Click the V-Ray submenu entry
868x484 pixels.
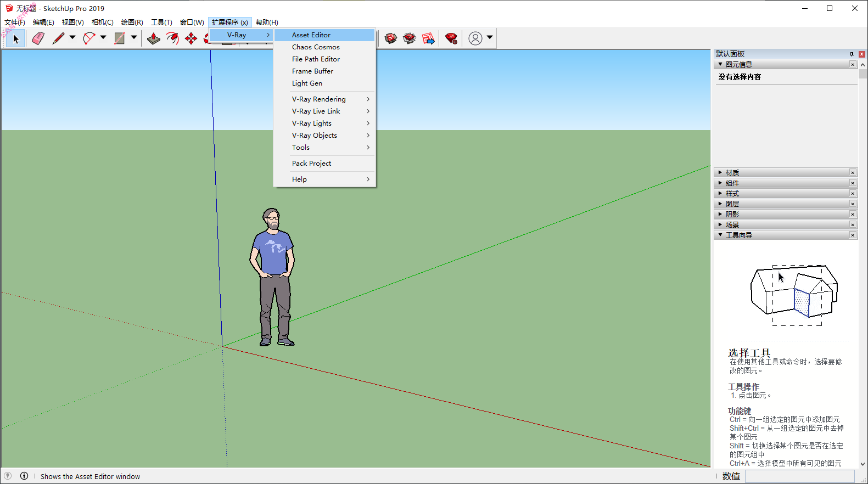[x=240, y=35]
